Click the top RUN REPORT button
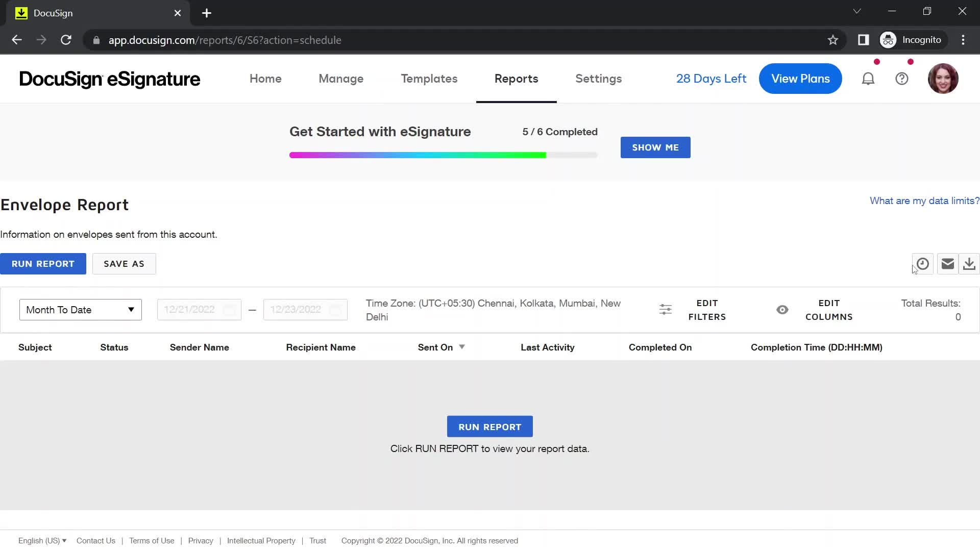Screen dimensions: 980x551 point(43,264)
